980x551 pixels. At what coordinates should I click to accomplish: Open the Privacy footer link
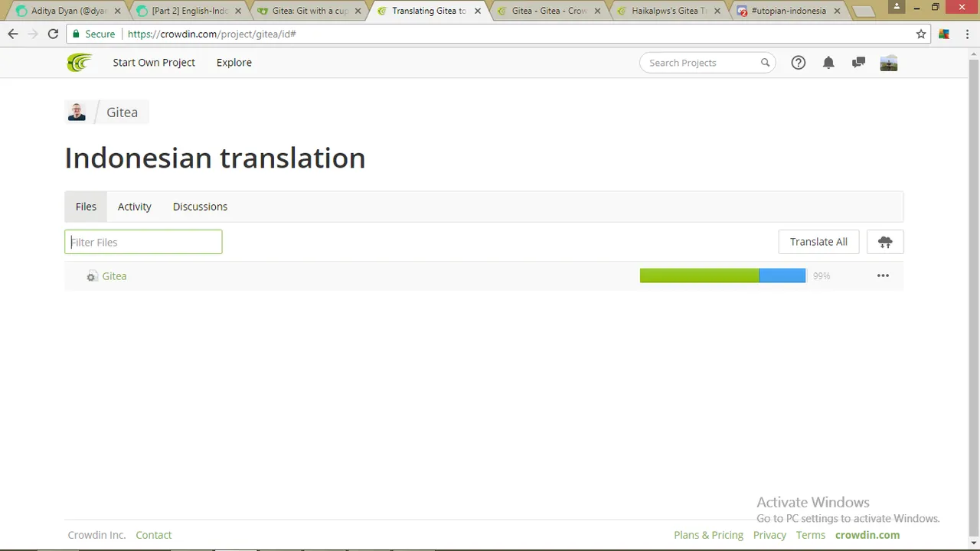[x=769, y=535]
